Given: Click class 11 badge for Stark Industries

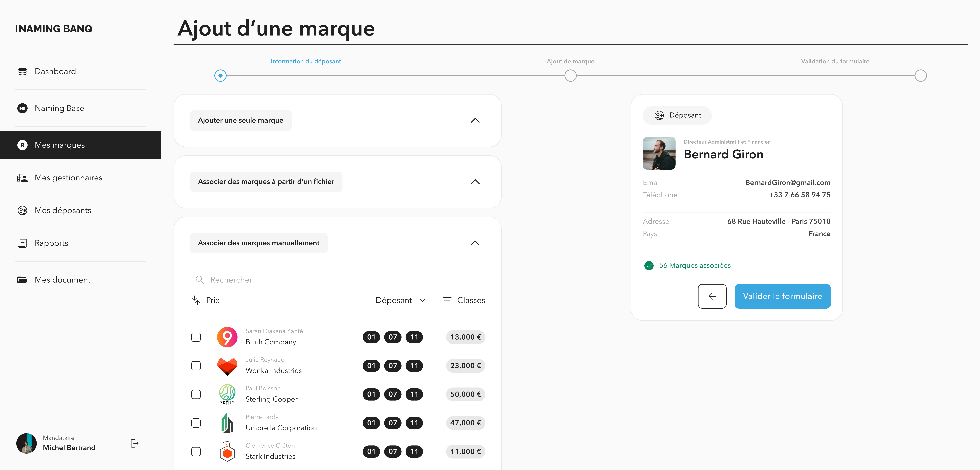Looking at the screenshot, I should (x=414, y=452).
